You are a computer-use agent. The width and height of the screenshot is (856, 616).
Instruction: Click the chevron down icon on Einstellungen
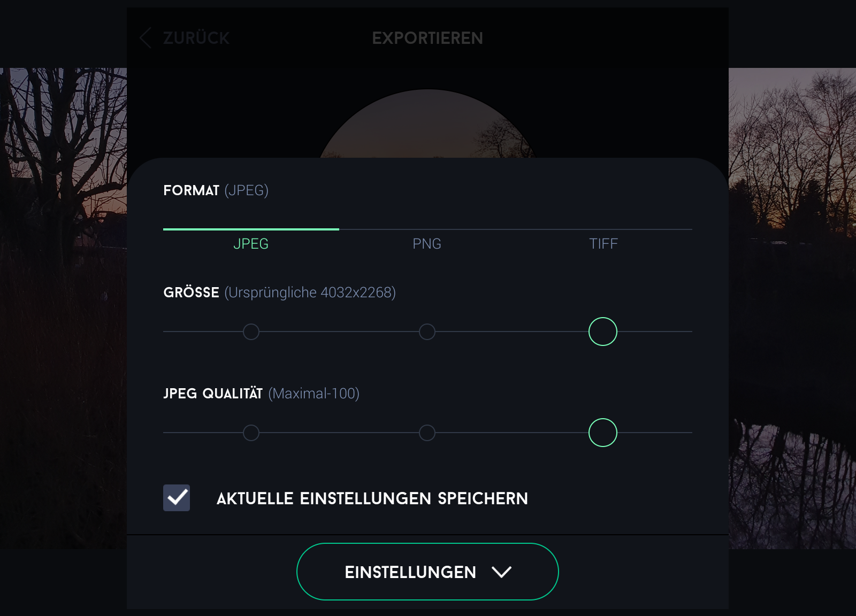pos(501,572)
